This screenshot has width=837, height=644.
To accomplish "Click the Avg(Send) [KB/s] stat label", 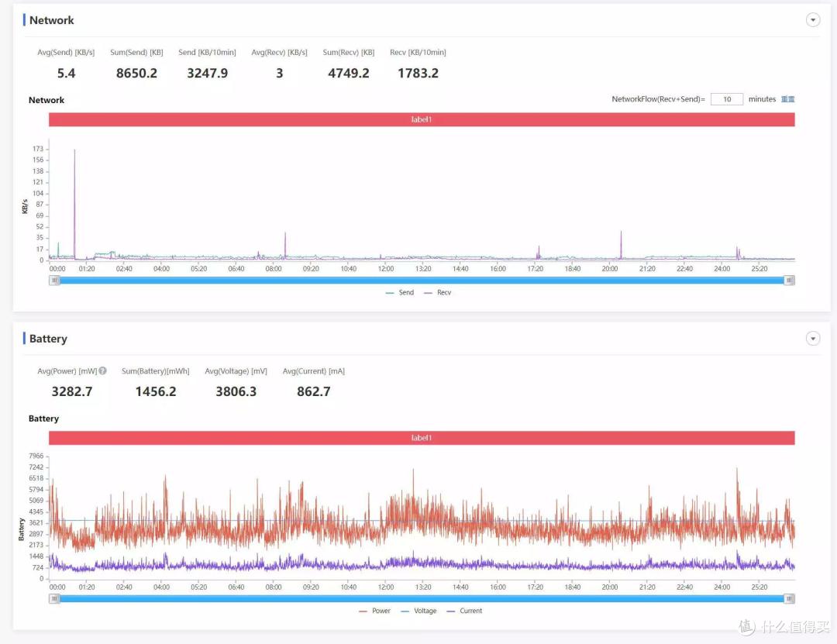I will pos(66,53).
